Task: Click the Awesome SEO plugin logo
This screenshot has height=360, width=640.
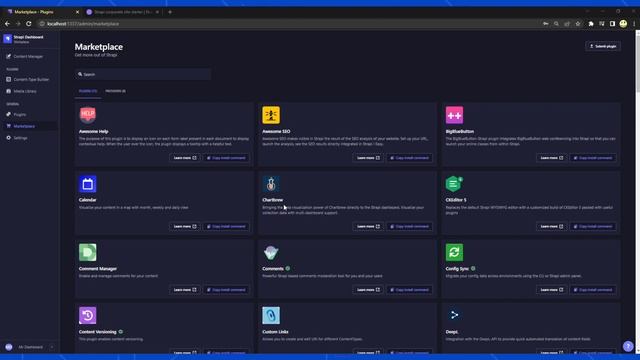Action: (271, 115)
